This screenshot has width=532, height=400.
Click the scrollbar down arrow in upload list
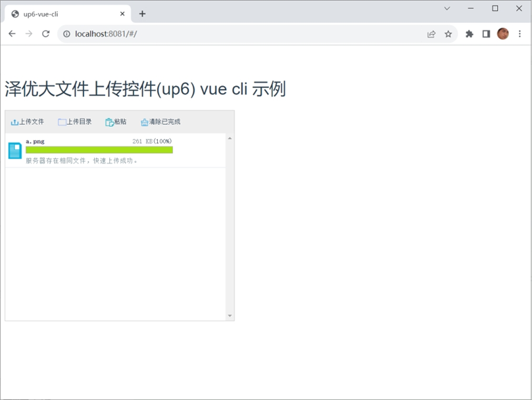(x=230, y=314)
